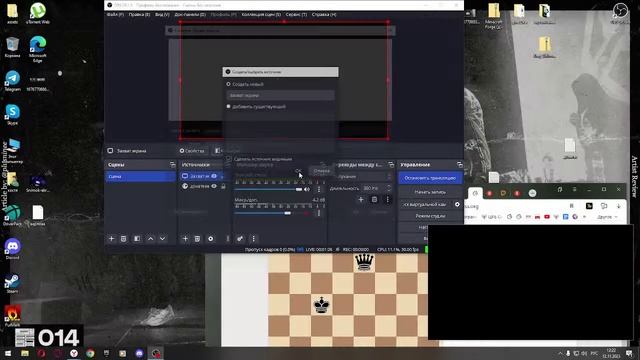Open the File menu in OBS

(115, 15)
